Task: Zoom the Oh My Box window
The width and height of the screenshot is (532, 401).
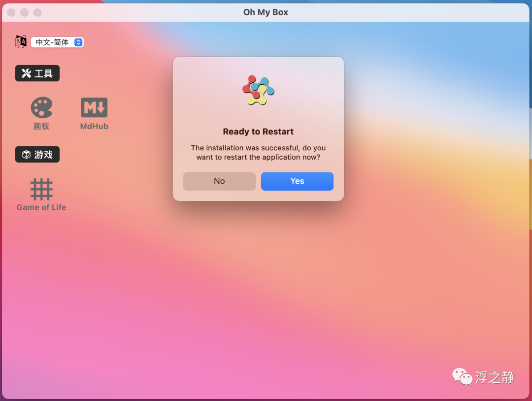Action: (37, 12)
